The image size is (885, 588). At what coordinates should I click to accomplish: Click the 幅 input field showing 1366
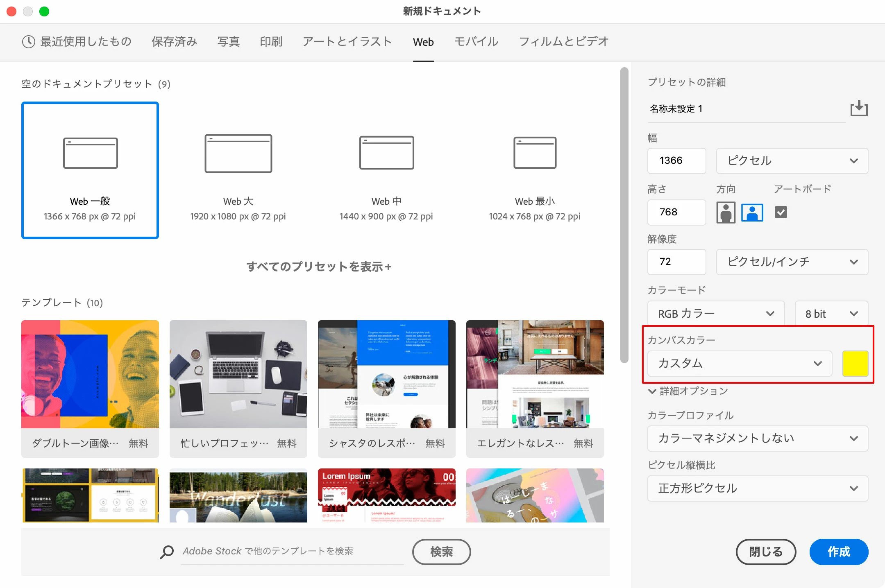[x=676, y=161]
